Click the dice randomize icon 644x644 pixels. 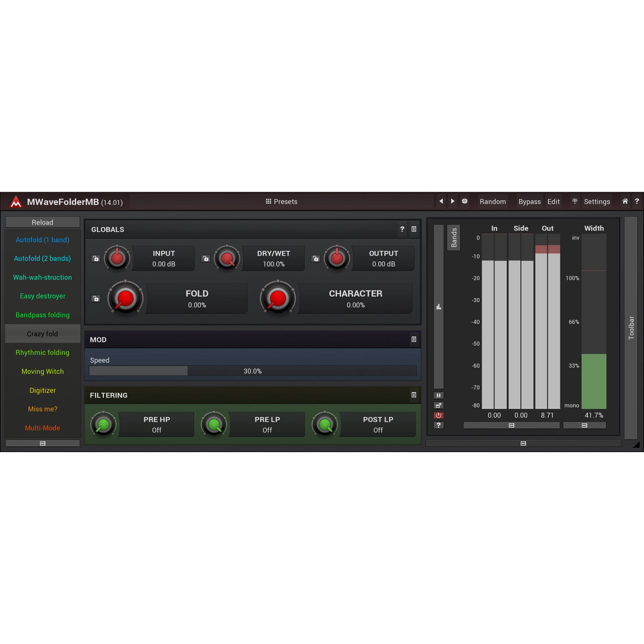click(464, 201)
